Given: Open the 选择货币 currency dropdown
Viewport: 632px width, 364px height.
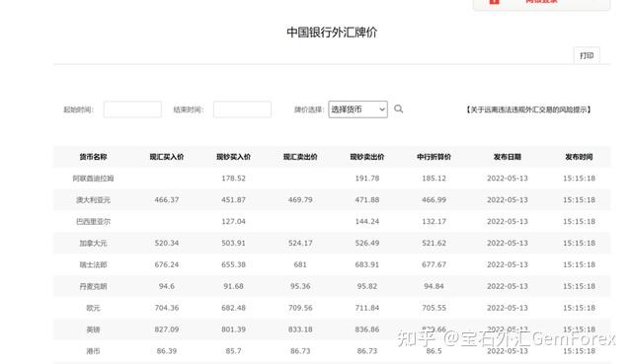Looking at the screenshot, I should [357, 109].
